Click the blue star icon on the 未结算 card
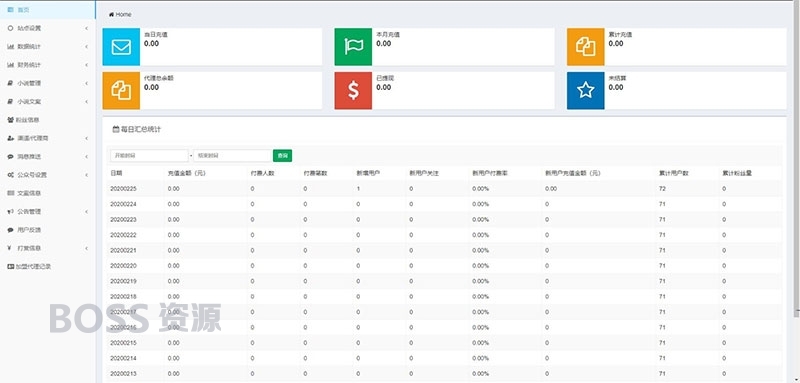The height and width of the screenshot is (383, 800). 586,91
